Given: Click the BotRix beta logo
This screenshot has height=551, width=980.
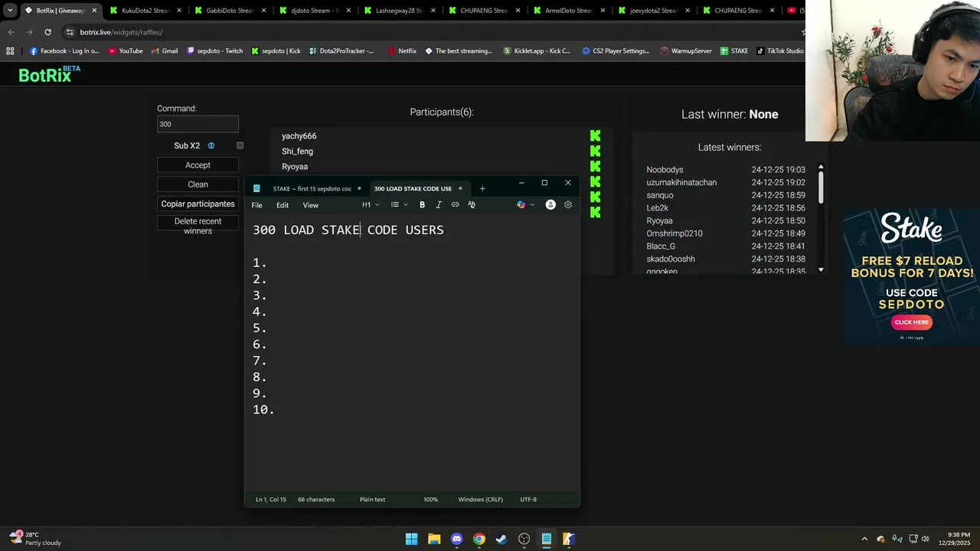Looking at the screenshot, I should point(49,74).
